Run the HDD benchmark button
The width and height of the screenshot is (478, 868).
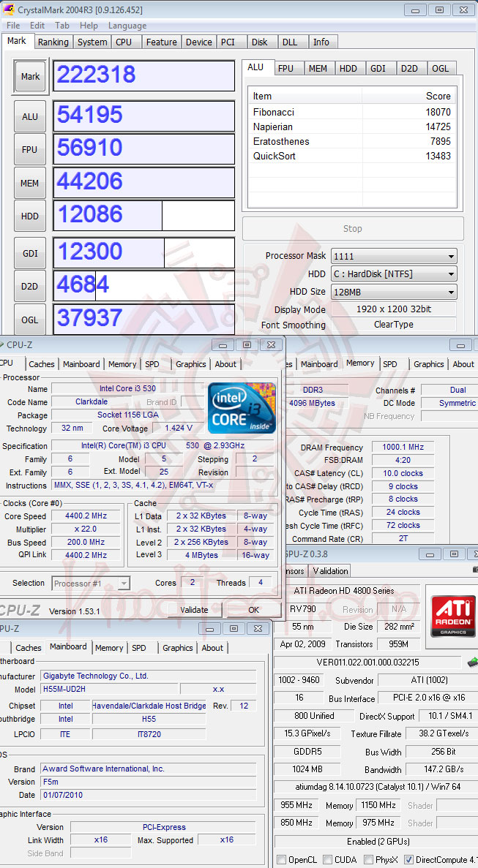click(x=30, y=216)
